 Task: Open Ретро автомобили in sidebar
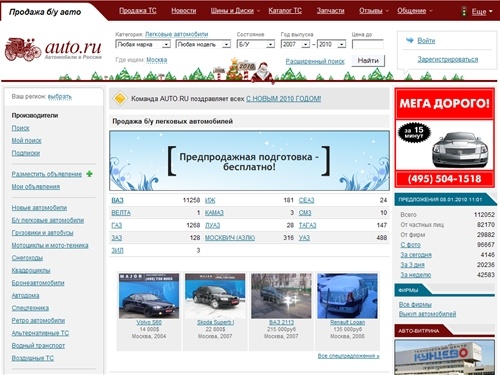click(38, 320)
